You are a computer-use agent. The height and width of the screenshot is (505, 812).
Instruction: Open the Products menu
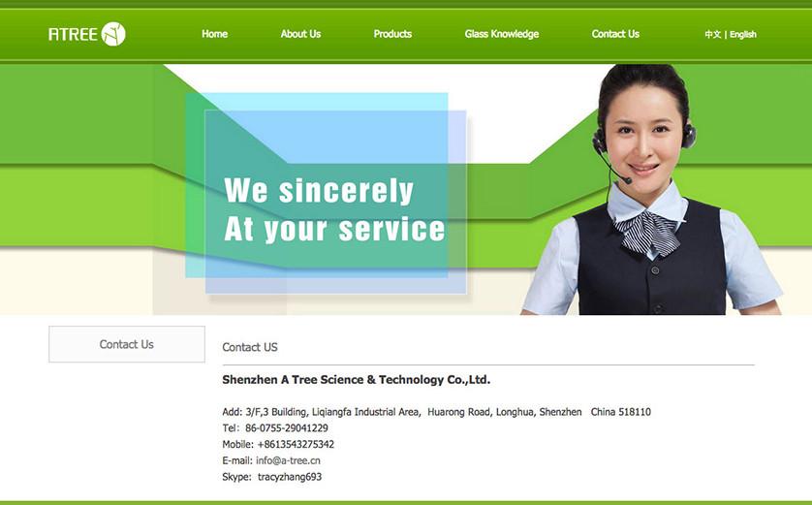[x=392, y=34]
